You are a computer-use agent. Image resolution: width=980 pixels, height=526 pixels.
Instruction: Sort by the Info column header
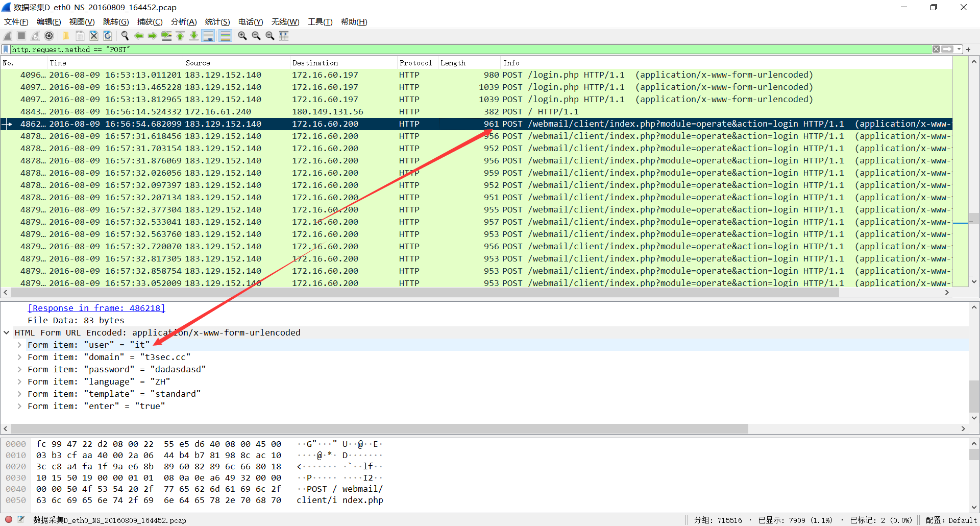pyautogui.click(x=726, y=63)
